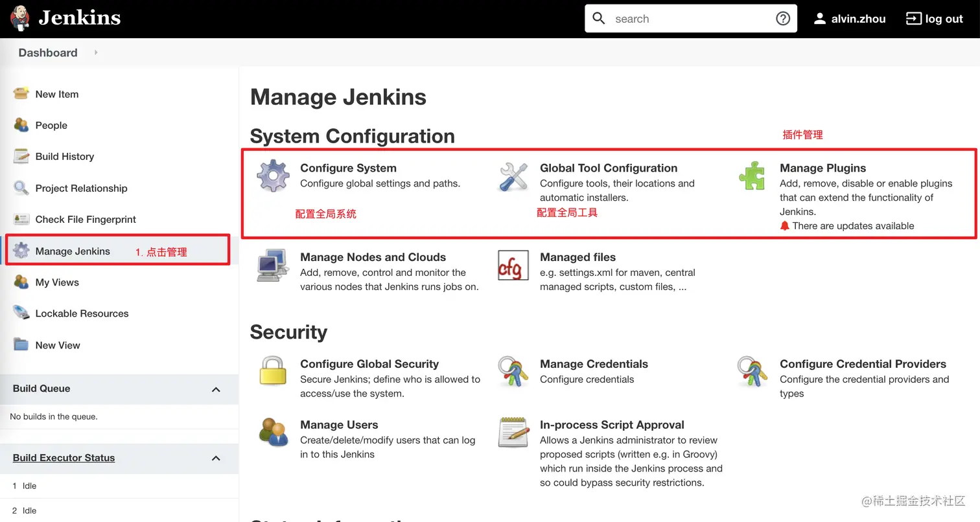Click the In-process Script Approval notepad icon

click(x=513, y=432)
